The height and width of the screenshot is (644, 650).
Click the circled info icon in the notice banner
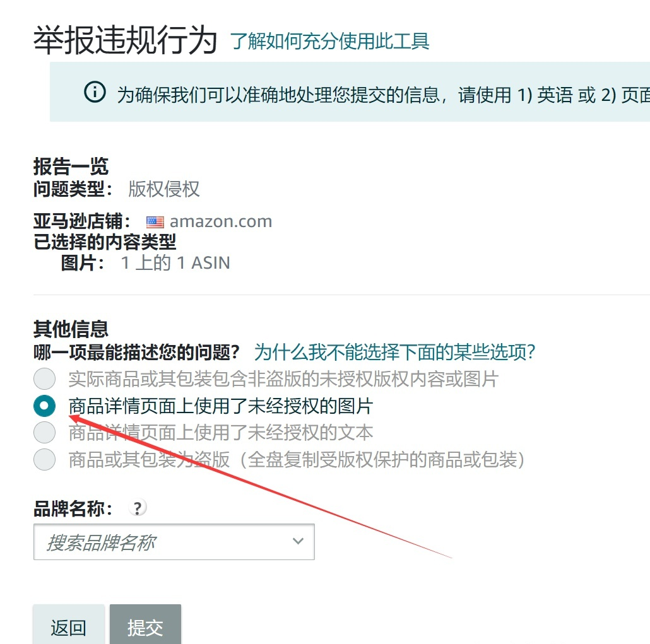pyautogui.click(x=95, y=93)
